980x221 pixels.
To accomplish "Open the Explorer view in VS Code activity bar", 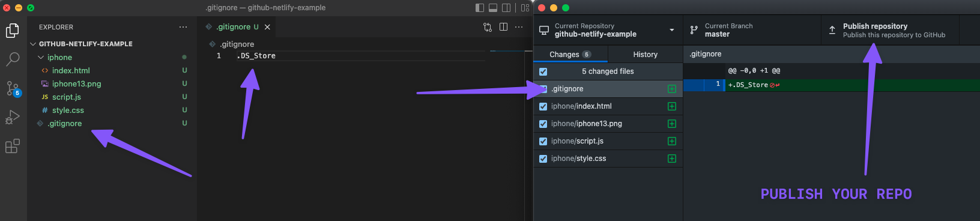I will tap(13, 31).
